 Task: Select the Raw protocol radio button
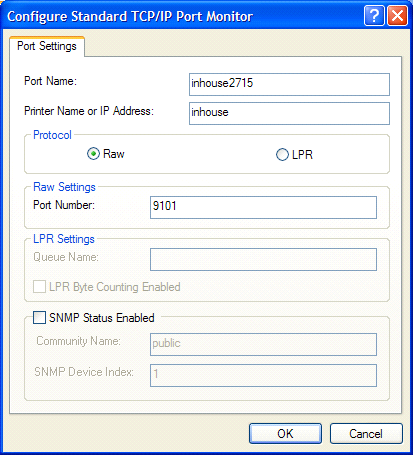(93, 154)
